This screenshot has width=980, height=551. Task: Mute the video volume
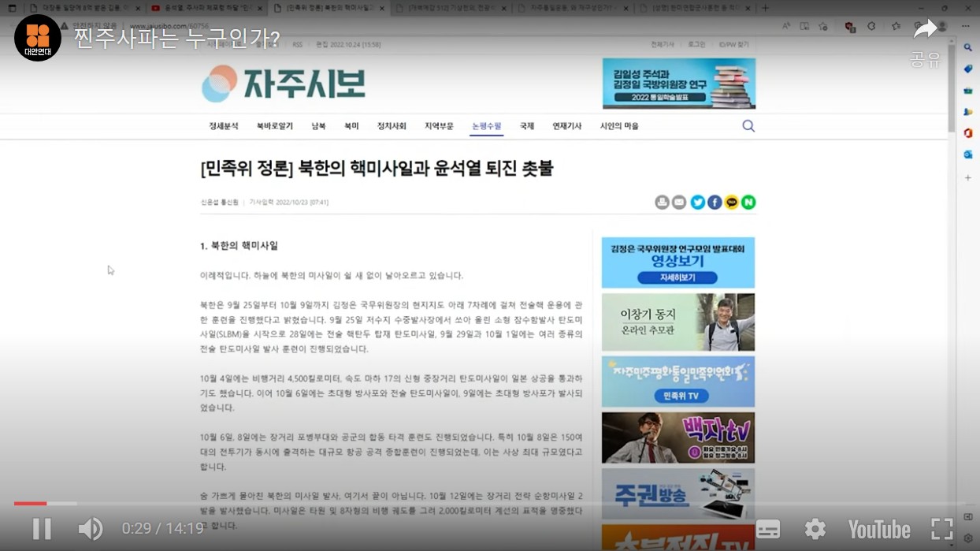(x=90, y=529)
